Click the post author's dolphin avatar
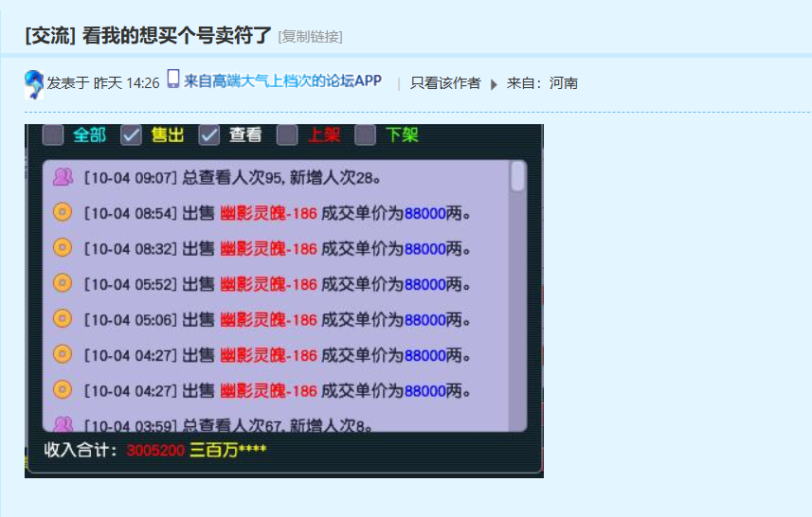The height and width of the screenshot is (517, 812). (x=34, y=84)
